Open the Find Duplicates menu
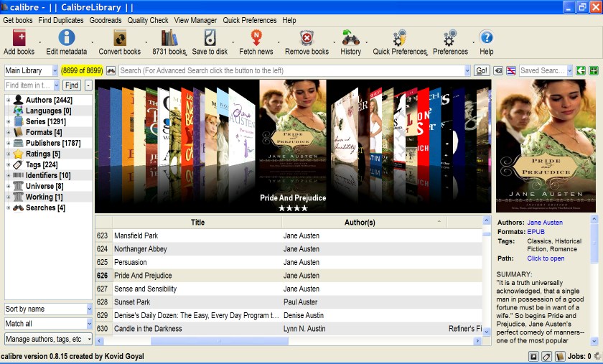The height and width of the screenshot is (364, 603). (61, 20)
